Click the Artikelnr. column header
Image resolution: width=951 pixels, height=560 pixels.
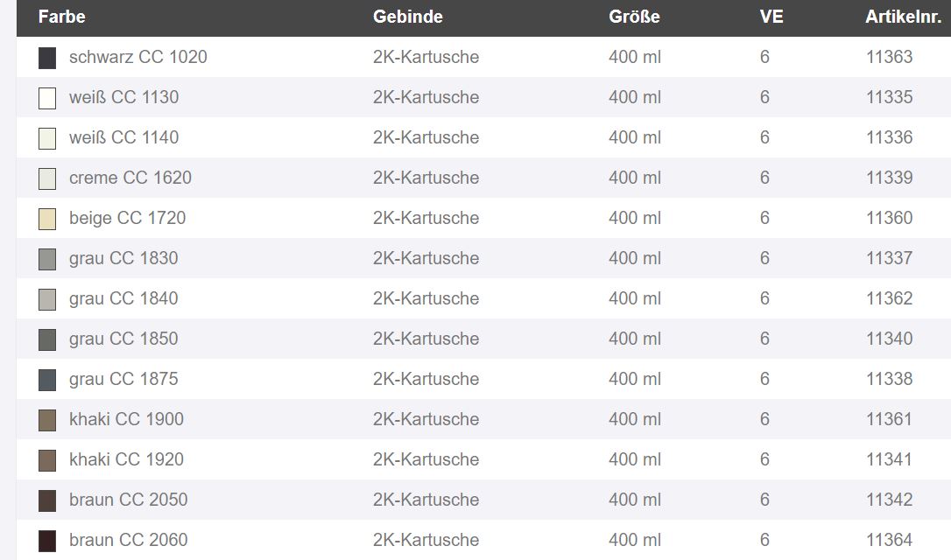[x=903, y=17]
